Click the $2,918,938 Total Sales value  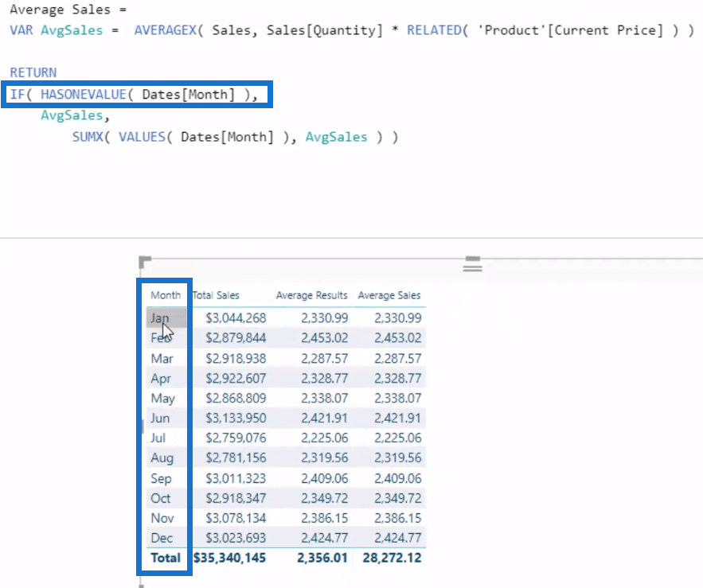tap(236, 358)
